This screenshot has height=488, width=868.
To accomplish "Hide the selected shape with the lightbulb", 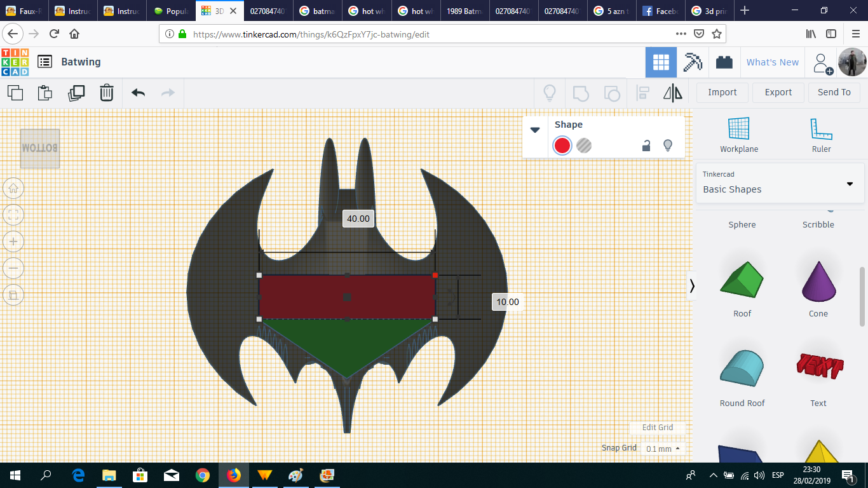I will [668, 146].
